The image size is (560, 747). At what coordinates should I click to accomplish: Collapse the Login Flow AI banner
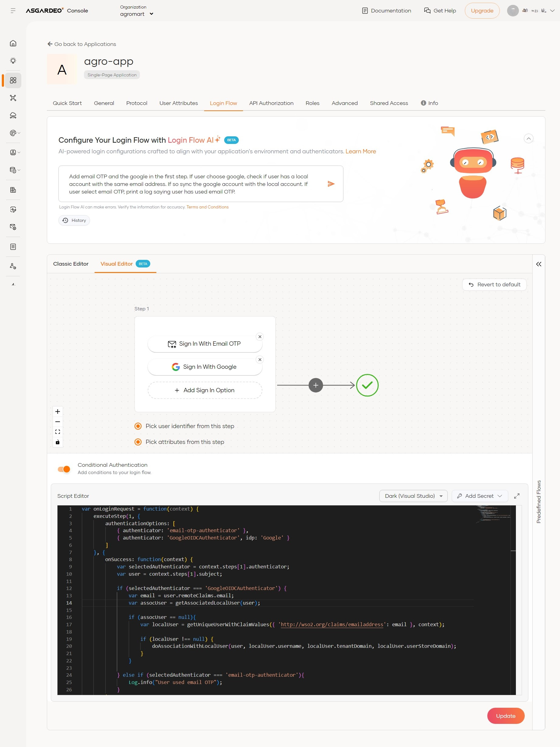click(x=528, y=138)
